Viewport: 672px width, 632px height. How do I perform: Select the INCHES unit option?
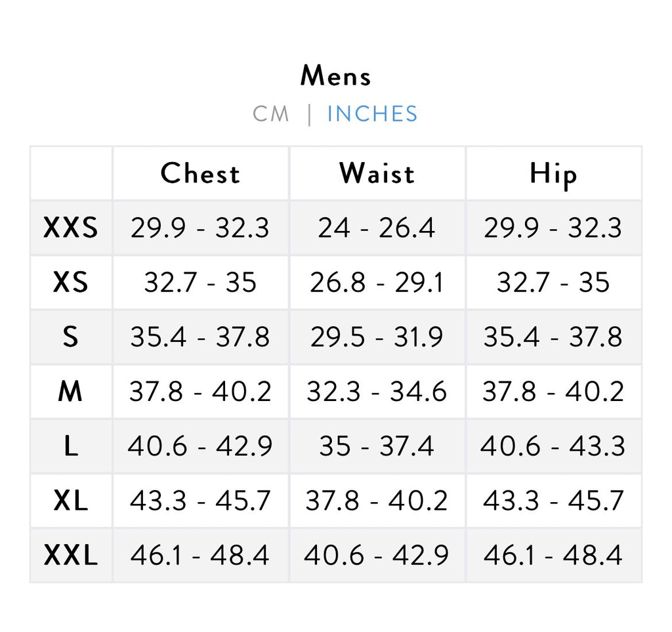(x=372, y=114)
